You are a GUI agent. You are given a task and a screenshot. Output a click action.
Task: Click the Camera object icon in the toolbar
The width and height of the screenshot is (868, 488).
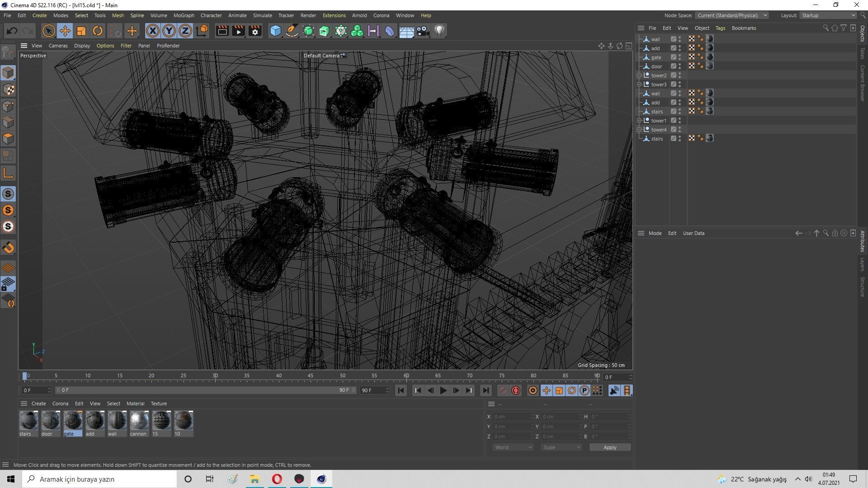pyautogui.click(x=423, y=31)
